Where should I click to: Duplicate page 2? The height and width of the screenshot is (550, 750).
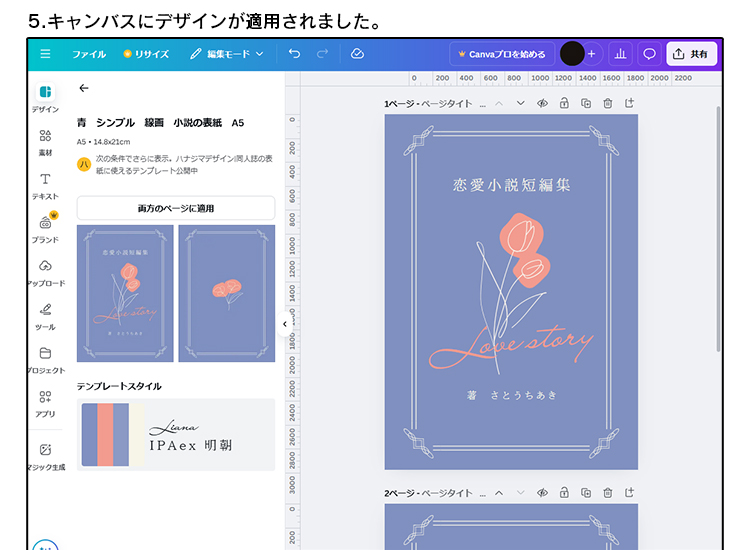586,493
